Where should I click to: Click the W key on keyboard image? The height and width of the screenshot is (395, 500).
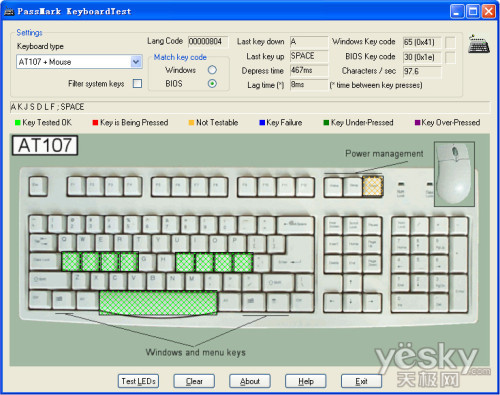86,243
